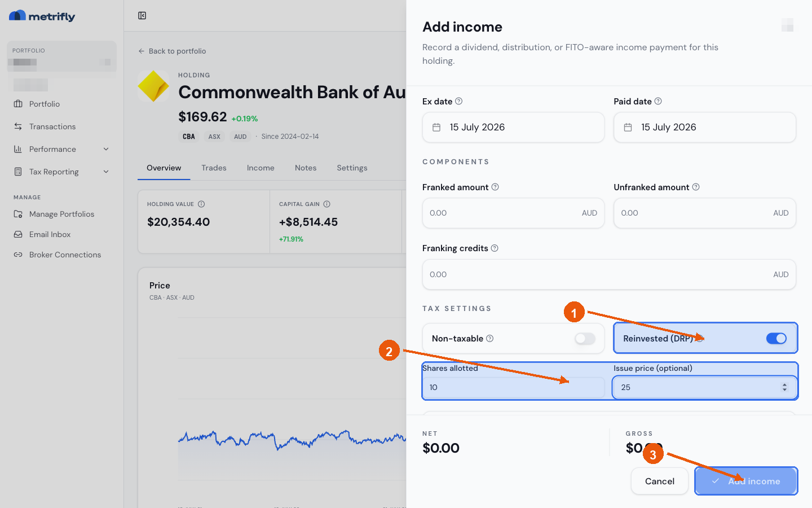Click the calendar icon in Paid date
This screenshot has width=812, height=508.
click(628, 128)
